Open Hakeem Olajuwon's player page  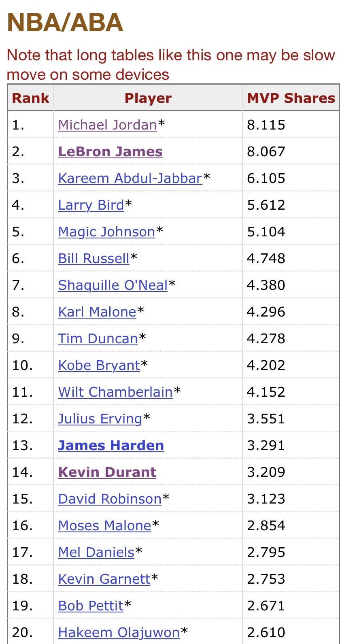click(119, 632)
